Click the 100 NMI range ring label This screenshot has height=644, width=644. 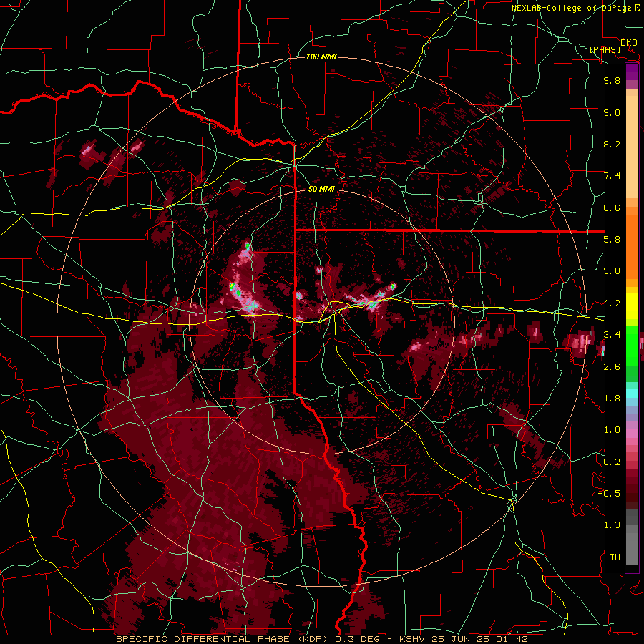coord(321,57)
